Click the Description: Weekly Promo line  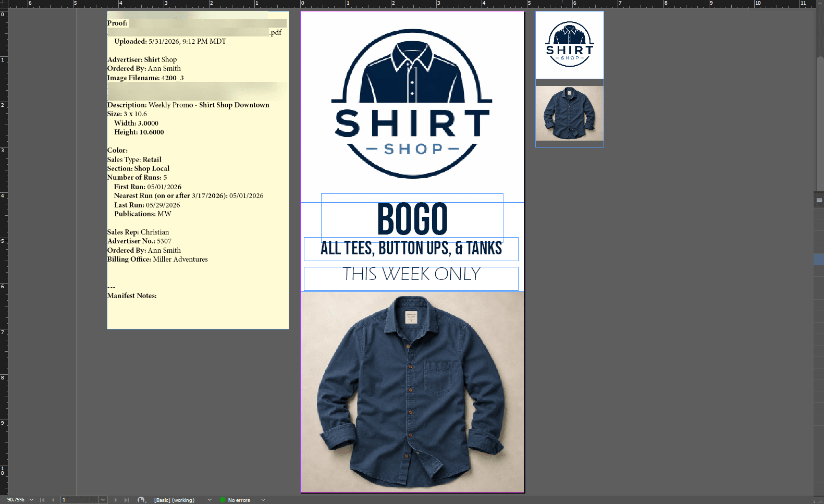[188, 105]
